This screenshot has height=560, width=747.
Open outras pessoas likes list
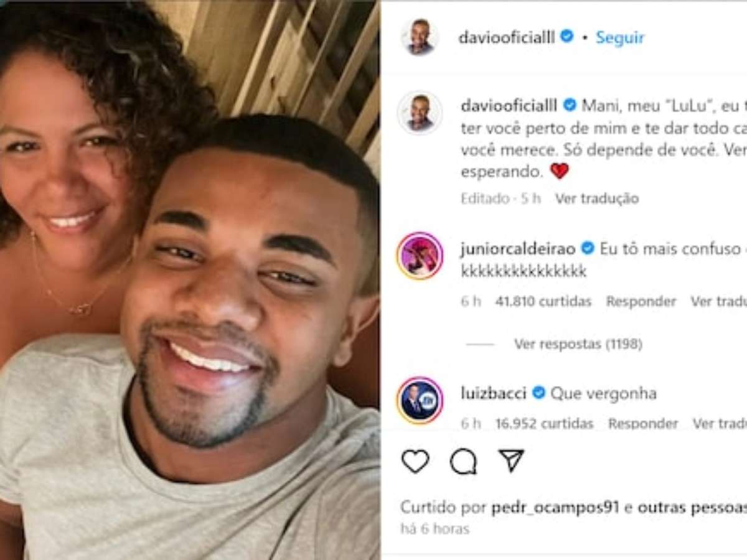(692, 508)
